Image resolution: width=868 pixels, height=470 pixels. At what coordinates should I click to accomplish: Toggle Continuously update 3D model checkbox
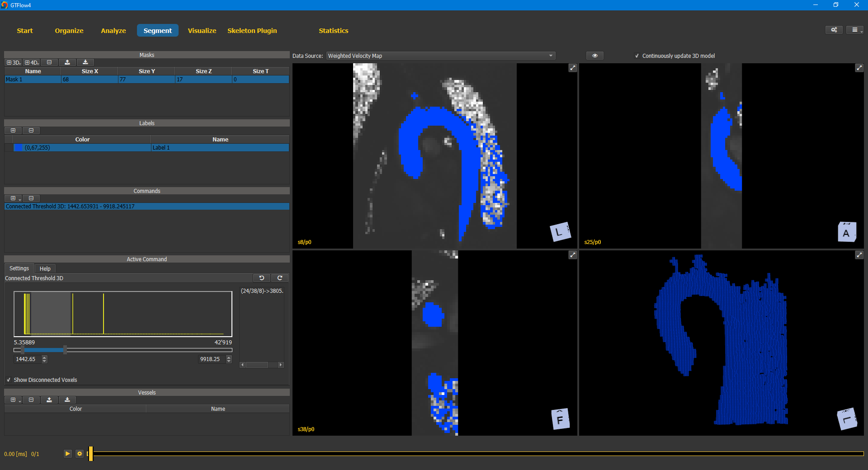coord(637,56)
